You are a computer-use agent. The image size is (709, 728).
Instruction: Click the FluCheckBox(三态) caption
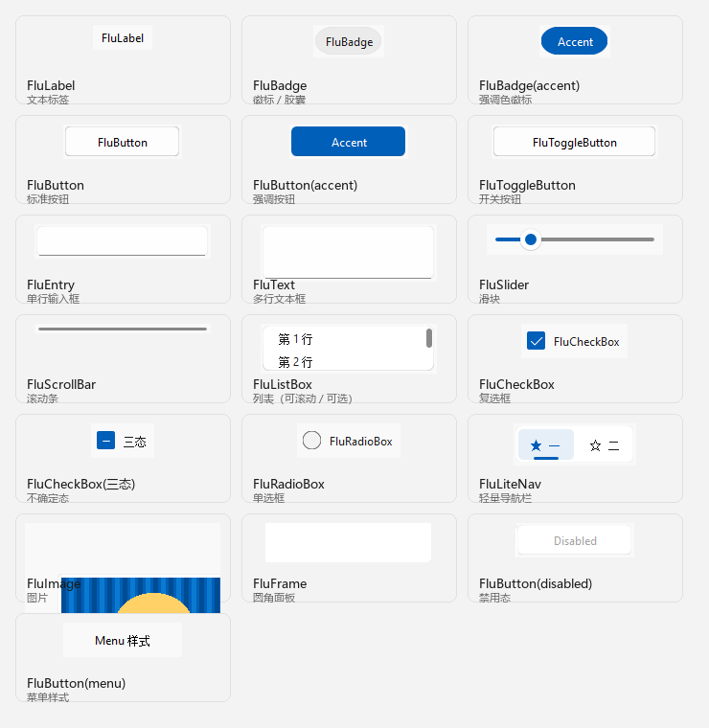point(80,484)
